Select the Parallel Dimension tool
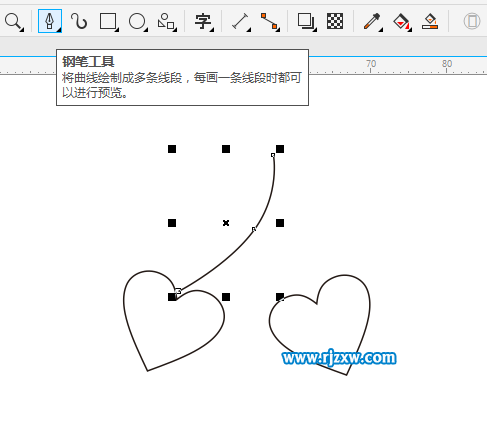 point(241,22)
